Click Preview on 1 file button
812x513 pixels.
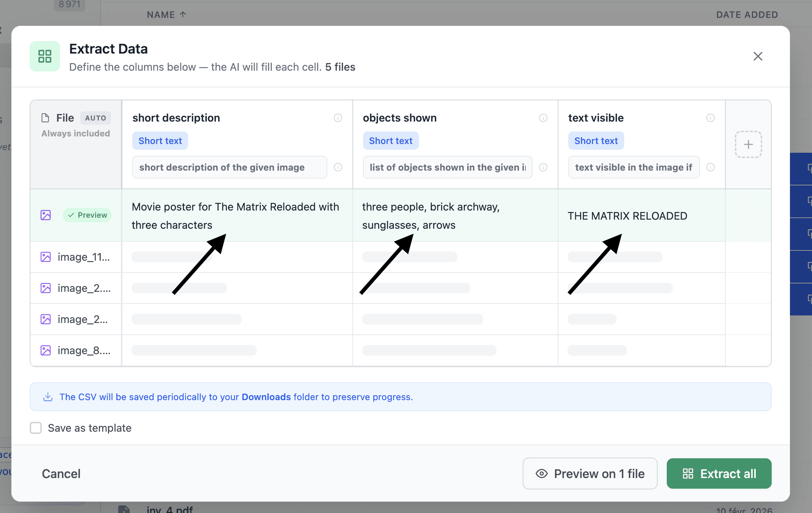tap(590, 473)
